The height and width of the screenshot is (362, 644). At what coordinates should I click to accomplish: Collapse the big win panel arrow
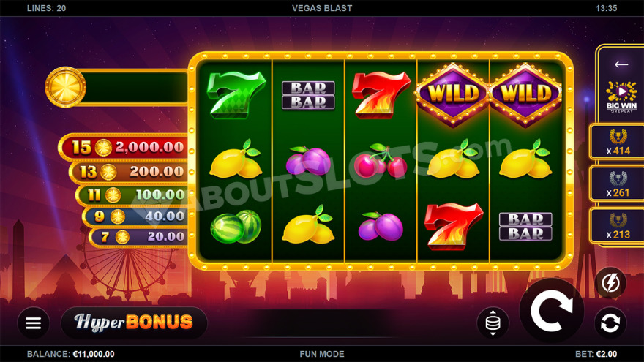[621, 64]
